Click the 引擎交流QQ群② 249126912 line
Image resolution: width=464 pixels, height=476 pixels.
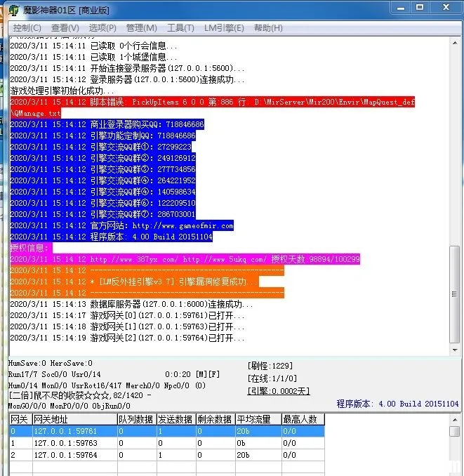point(103,158)
